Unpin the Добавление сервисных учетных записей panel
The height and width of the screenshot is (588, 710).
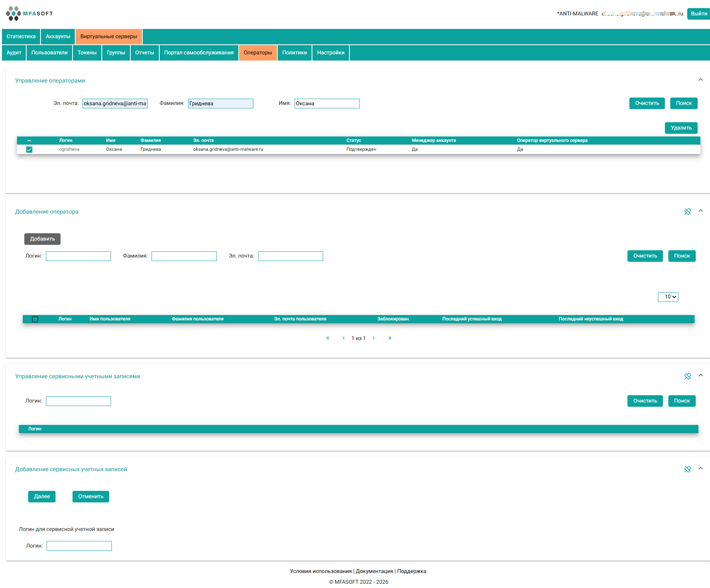pos(688,469)
